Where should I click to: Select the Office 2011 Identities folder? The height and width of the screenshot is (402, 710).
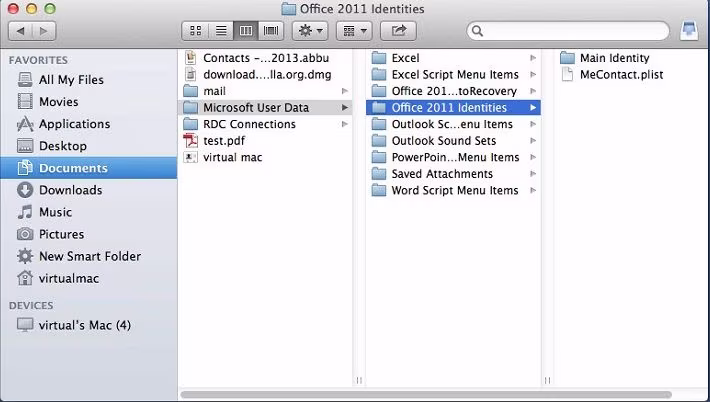coord(453,108)
